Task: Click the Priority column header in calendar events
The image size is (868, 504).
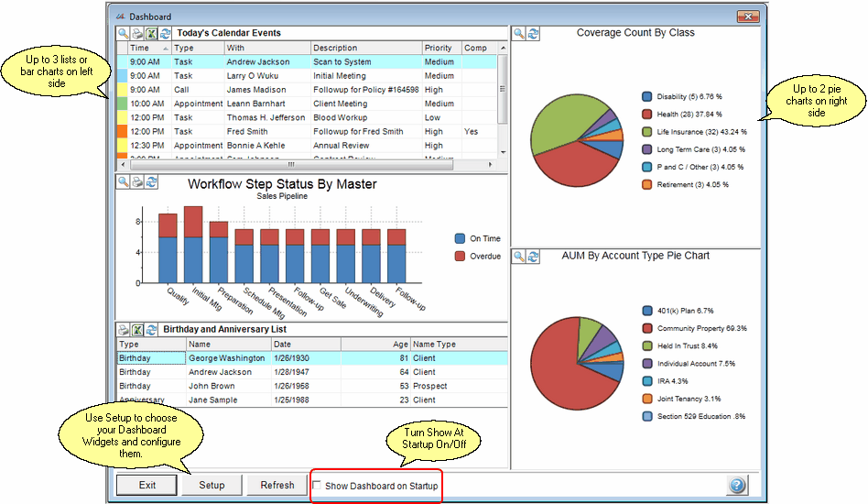Action: click(x=439, y=48)
